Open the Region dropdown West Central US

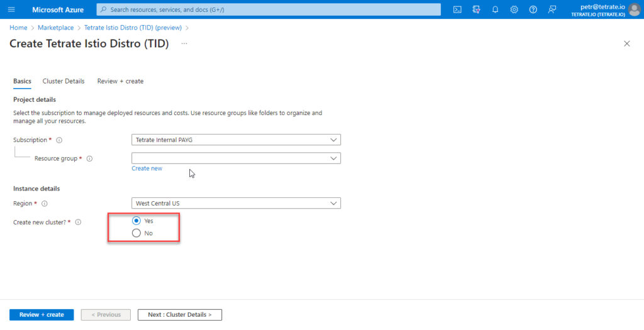(x=236, y=203)
